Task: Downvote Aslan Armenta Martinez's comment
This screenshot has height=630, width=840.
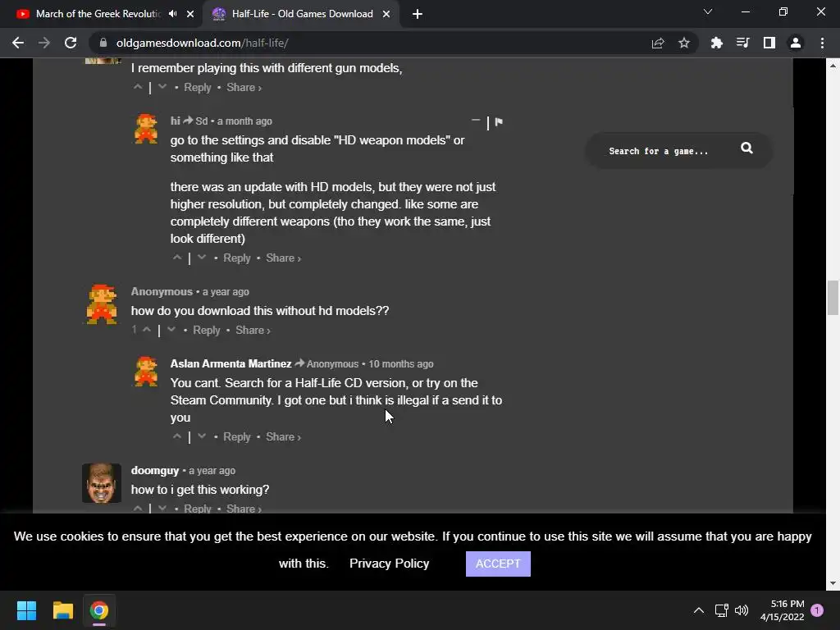Action: pyautogui.click(x=202, y=436)
